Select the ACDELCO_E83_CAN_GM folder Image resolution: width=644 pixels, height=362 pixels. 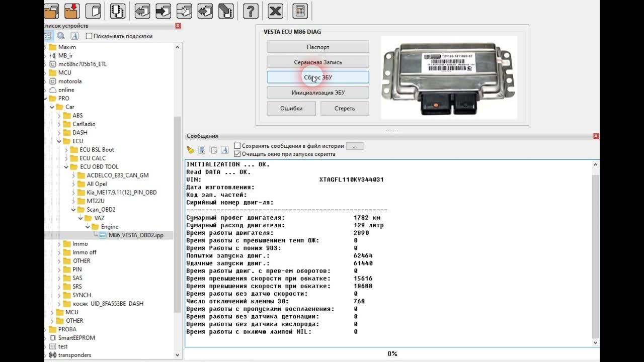click(x=118, y=175)
